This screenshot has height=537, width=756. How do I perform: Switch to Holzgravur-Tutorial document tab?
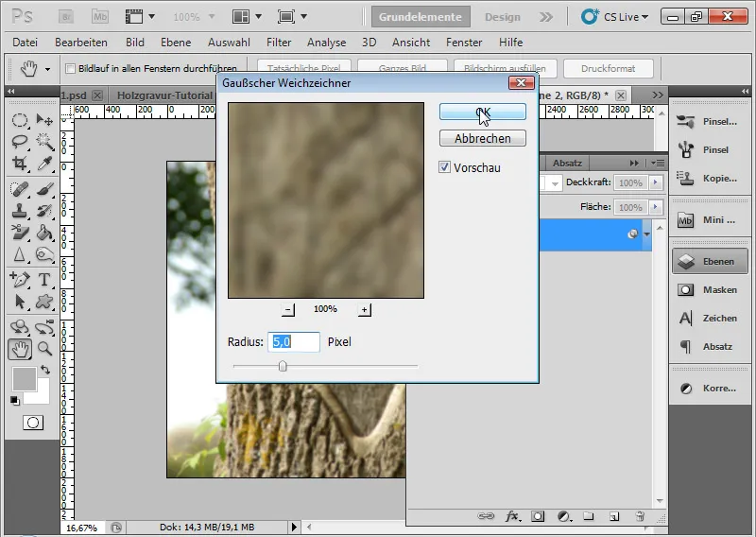(x=164, y=95)
